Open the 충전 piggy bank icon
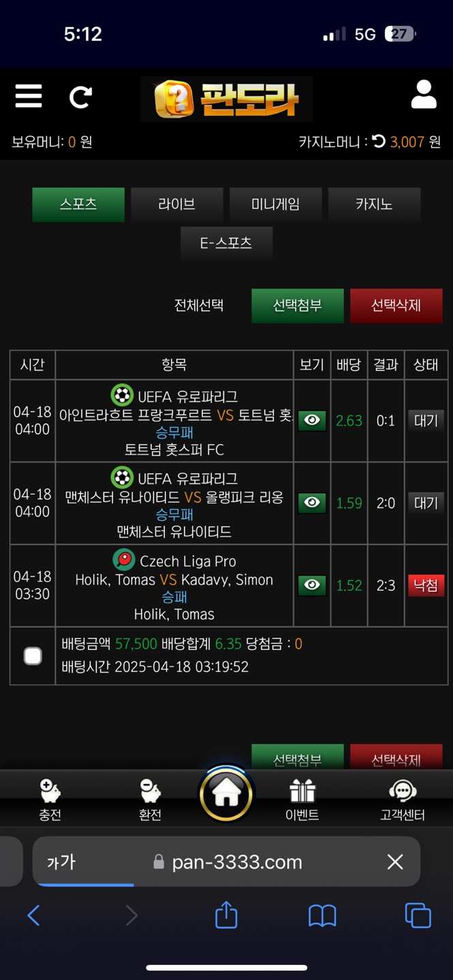The image size is (453, 980). 50,791
